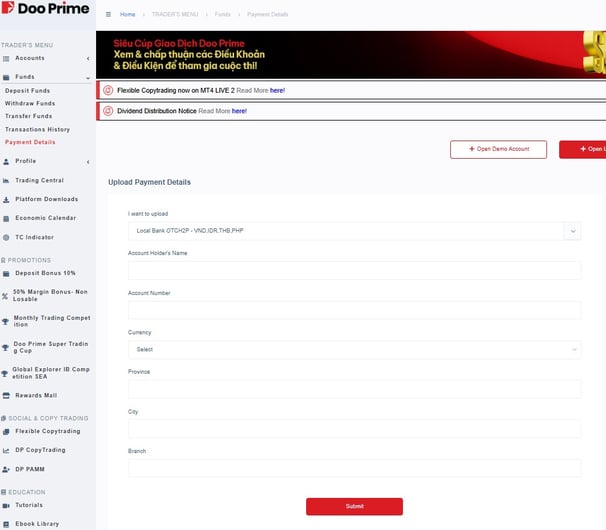Click the Funds wallet icon
The image size is (606, 530).
[6, 77]
